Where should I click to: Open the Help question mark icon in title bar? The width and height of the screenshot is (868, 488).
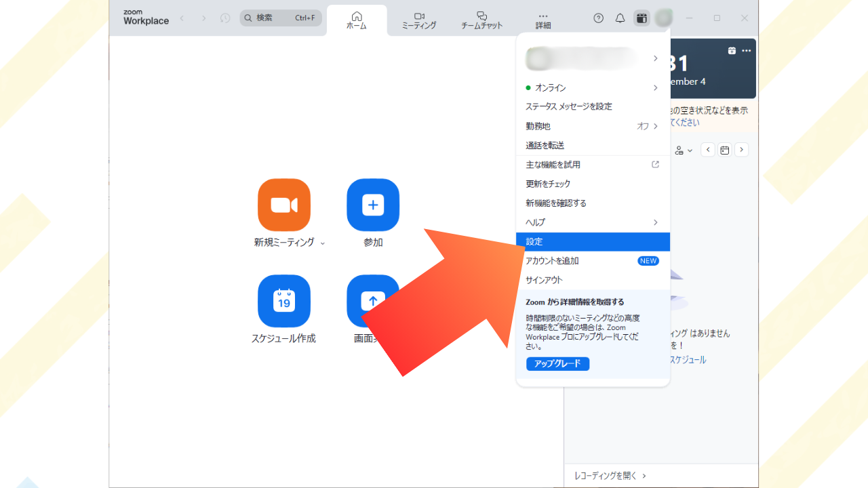click(598, 18)
